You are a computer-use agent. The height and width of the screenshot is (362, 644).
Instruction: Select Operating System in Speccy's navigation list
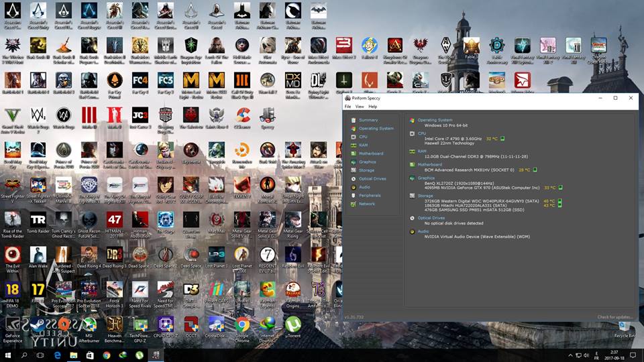click(376, 129)
